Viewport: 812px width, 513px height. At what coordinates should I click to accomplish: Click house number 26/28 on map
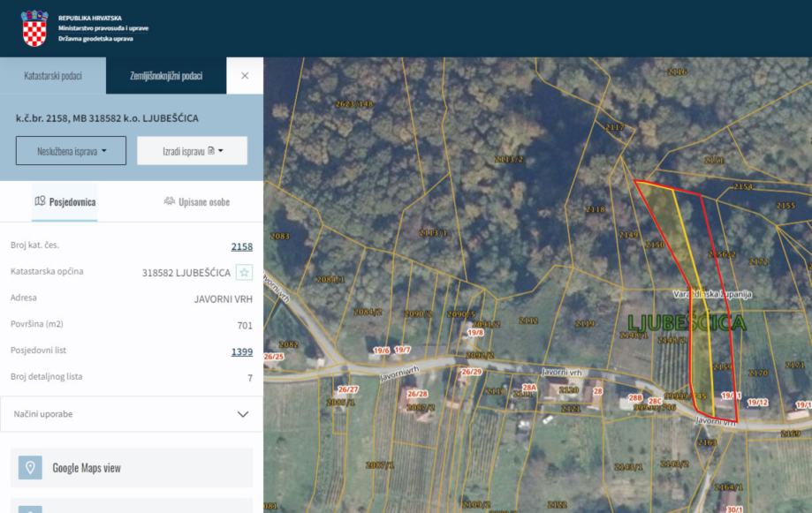(x=417, y=394)
